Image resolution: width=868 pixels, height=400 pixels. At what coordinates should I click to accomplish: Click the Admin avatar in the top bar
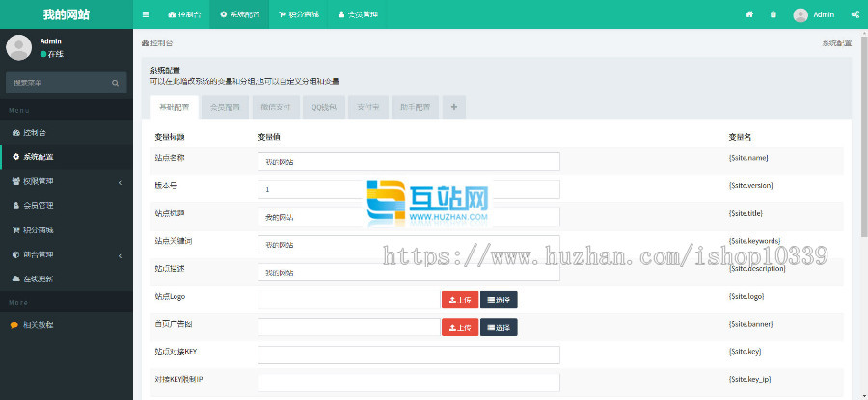point(800,14)
